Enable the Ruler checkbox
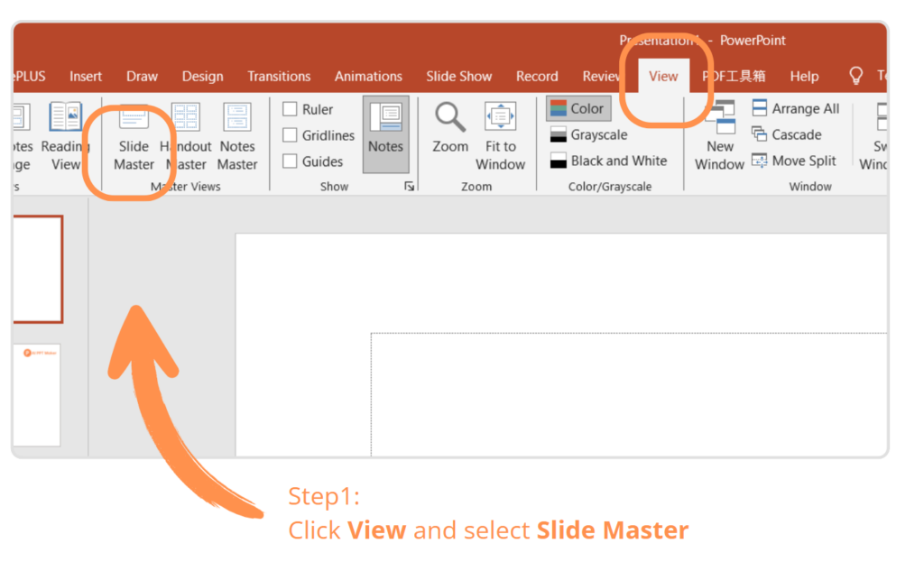Viewport: 924px width, 562px height. [x=291, y=109]
